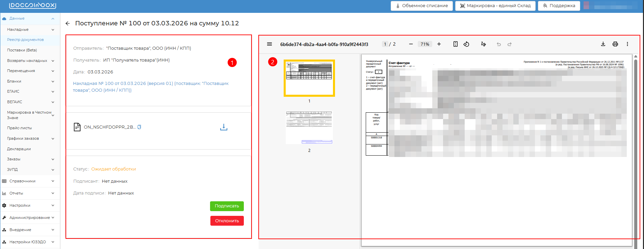This screenshot has width=644, height=249.
Task: Copy the ON_NSCHFDOPPR file name
Action: coord(139,127)
